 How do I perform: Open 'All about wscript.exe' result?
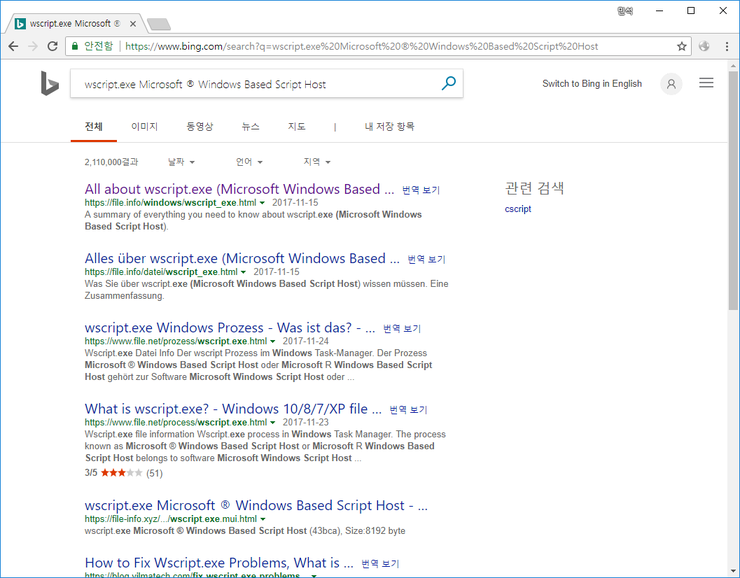(x=239, y=189)
